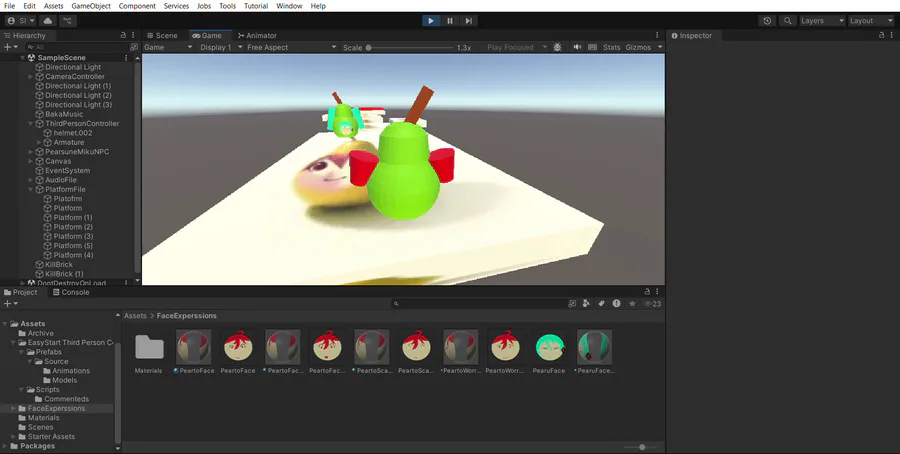The image size is (900, 454).
Task: Open the Game view mode dropdown
Action: 168,47
